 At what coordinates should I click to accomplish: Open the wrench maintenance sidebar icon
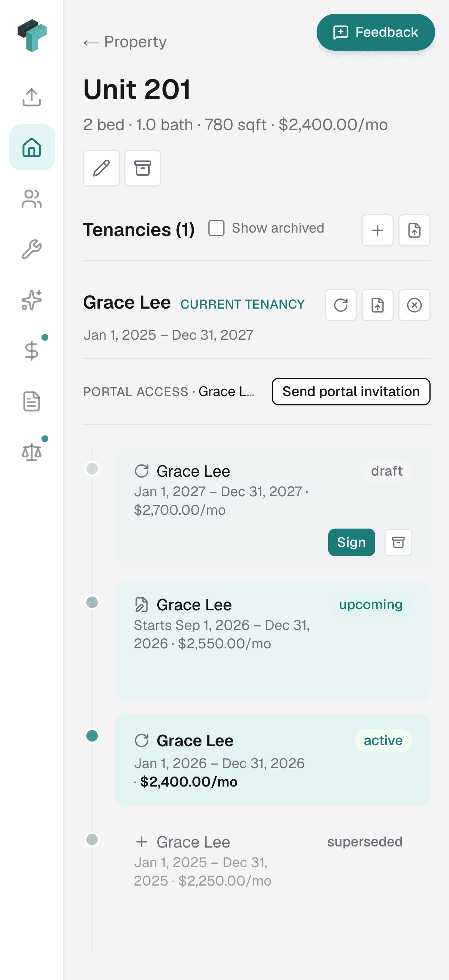coord(32,250)
